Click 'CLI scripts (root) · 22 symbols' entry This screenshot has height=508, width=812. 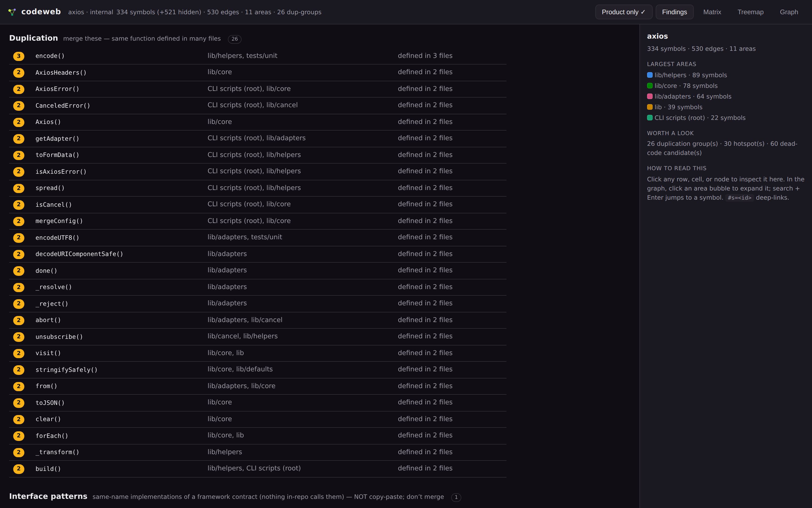click(700, 118)
